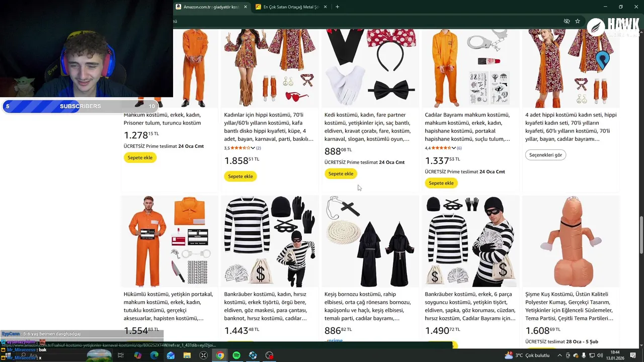
Task: Add the 1.858 TL hippie costume to cart
Action: tap(240, 176)
